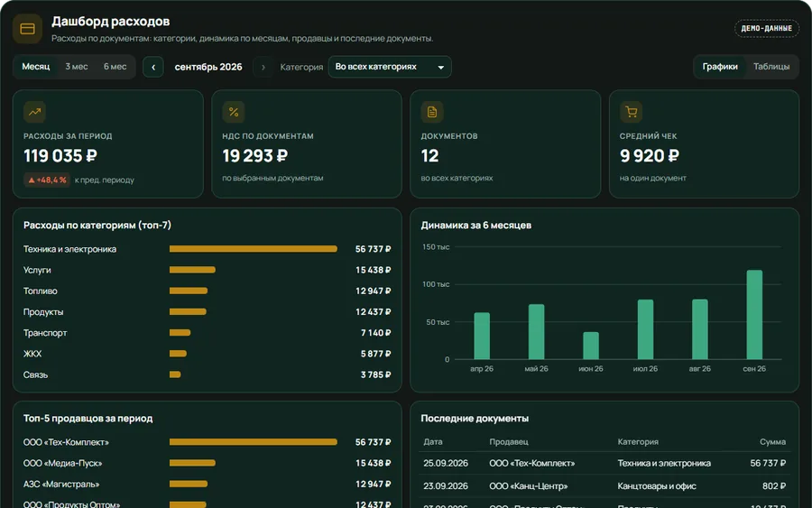Click the Продукты amount 12 437 ₽ in categories

pos(374,311)
